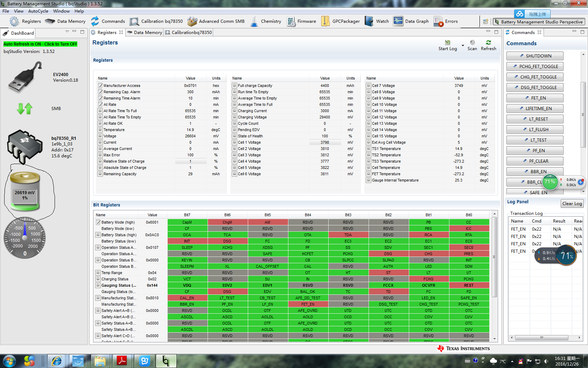Launch the GPCPackager icon

325,21
